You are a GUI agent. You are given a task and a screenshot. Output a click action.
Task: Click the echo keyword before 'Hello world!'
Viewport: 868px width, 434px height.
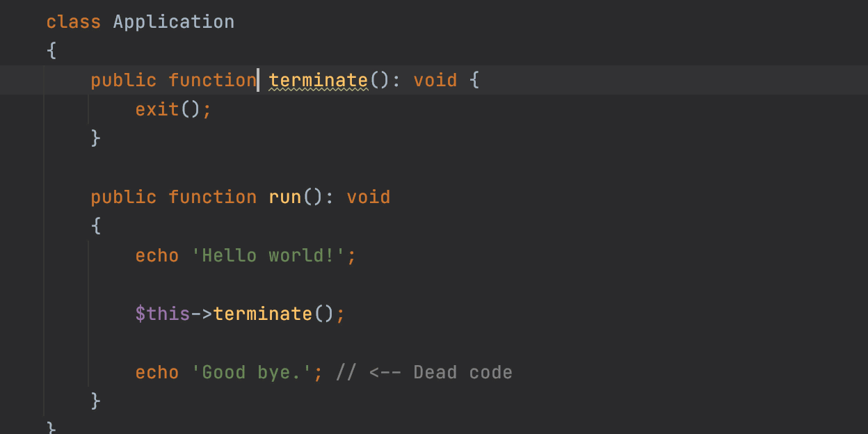coord(156,256)
